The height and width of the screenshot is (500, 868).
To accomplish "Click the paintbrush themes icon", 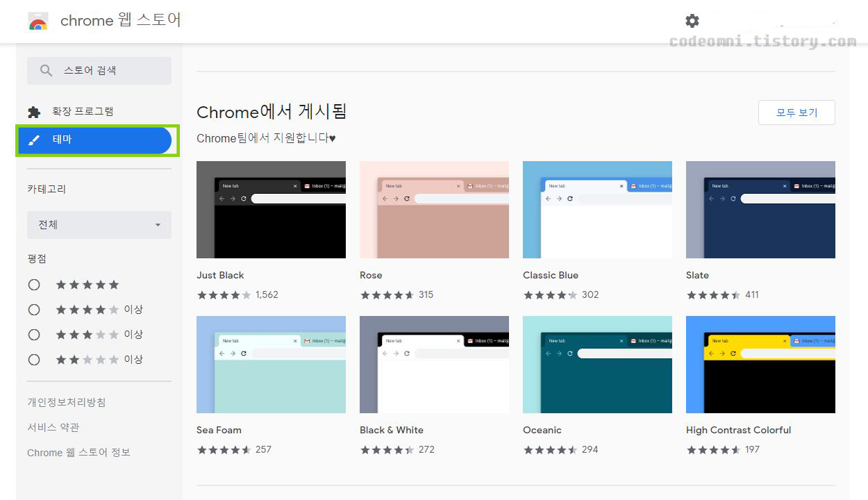I will [x=34, y=140].
